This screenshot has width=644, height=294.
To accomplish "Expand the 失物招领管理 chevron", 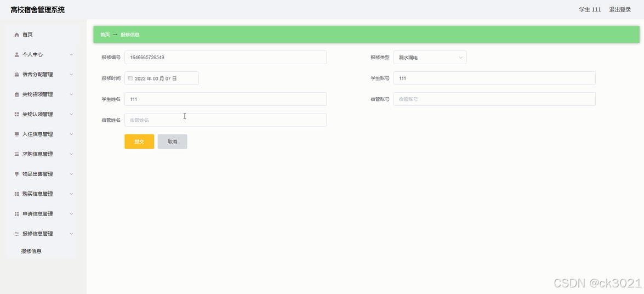I will pos(71,94).
